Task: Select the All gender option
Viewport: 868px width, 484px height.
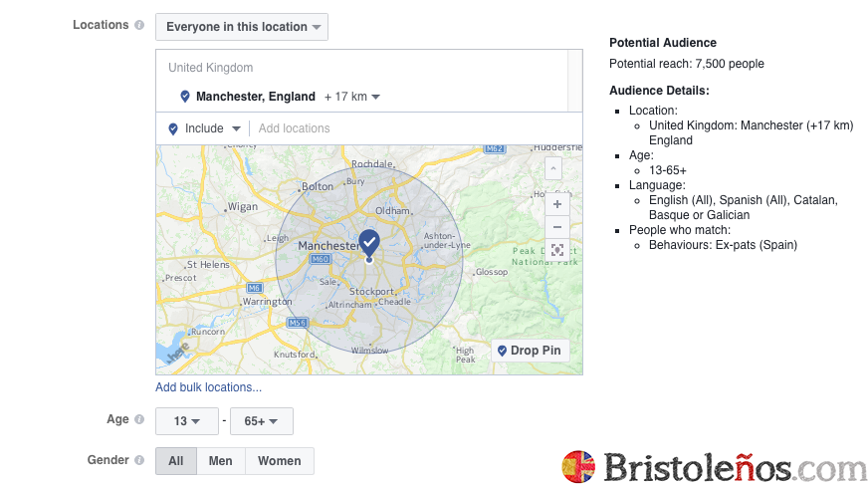Action: pyautogui.click(x=176, y=461)
